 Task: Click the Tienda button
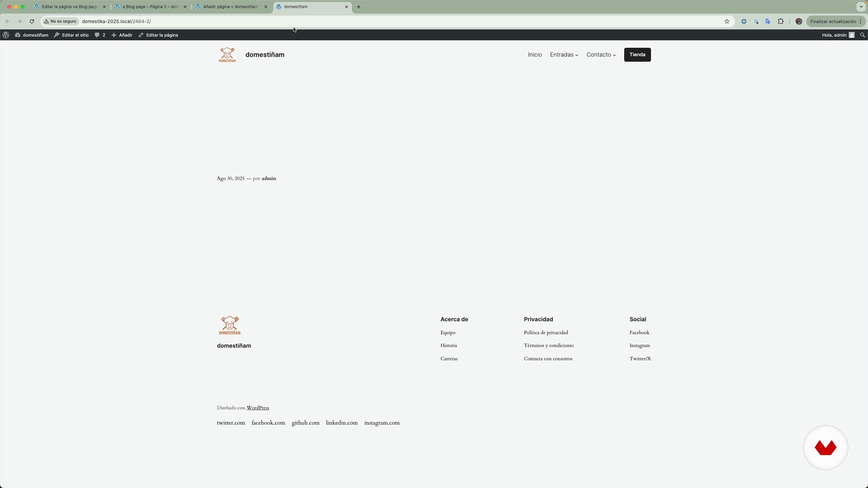pos(637,55)
